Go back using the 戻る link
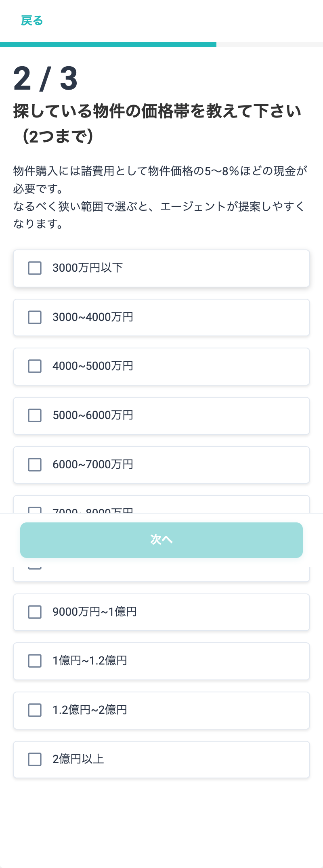Viewport: 323px width, 868px height. [x=32, y=20]
